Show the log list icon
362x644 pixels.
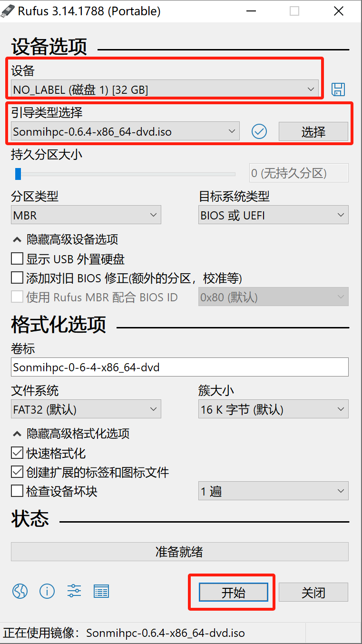pos(101,592)
